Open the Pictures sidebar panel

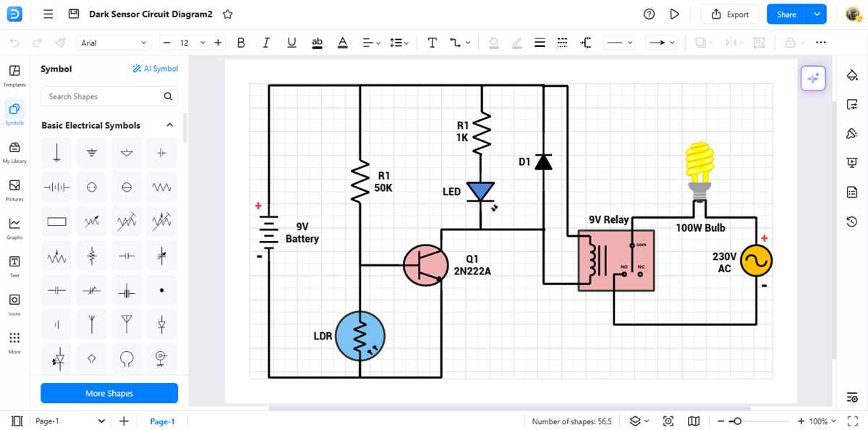pyautogui.click(x=14, y=190)
